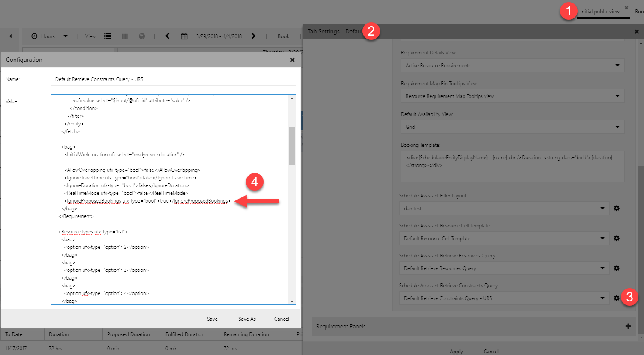Viewport: 644px width, 355px height.
Task: Switch to the column board view icon
Action: pyautogui.click(x=124, y=36)
